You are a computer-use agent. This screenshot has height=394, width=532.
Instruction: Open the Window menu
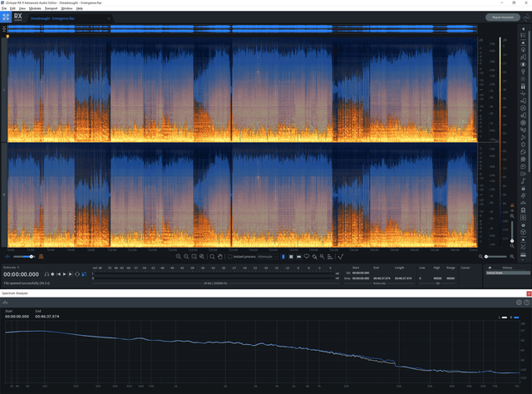(66, 8)
